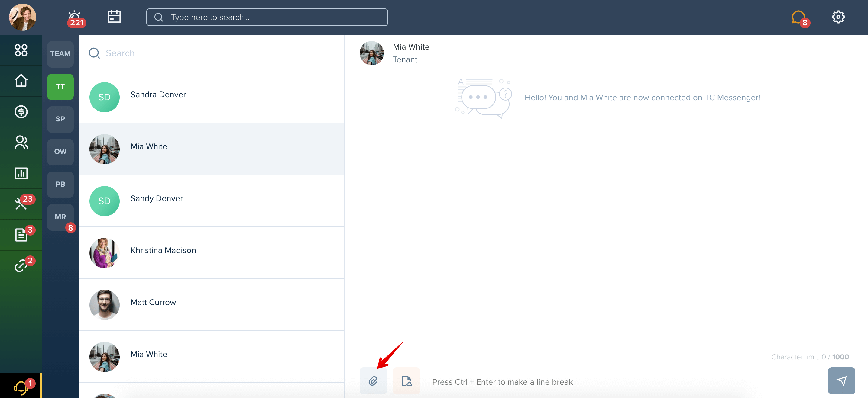
Task: Select the SP tab
Action: click(x=60, y=119)
